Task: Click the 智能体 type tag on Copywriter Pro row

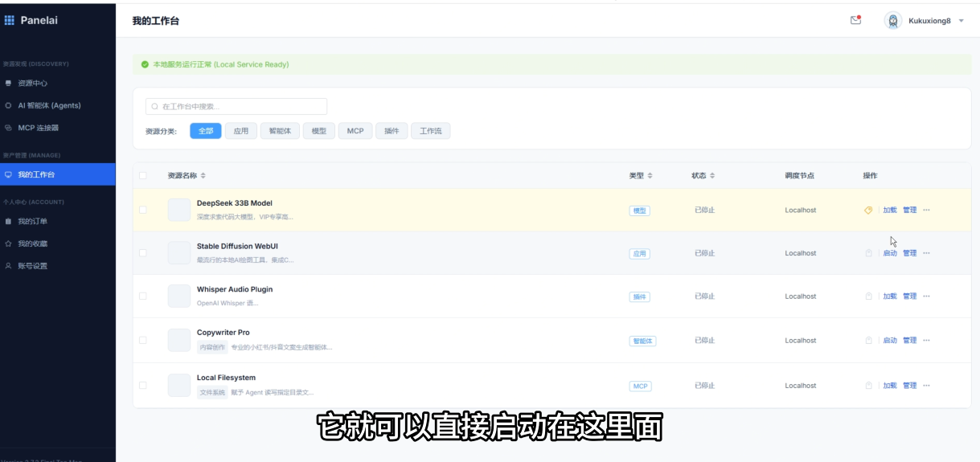Action: (x=643, y=341)
